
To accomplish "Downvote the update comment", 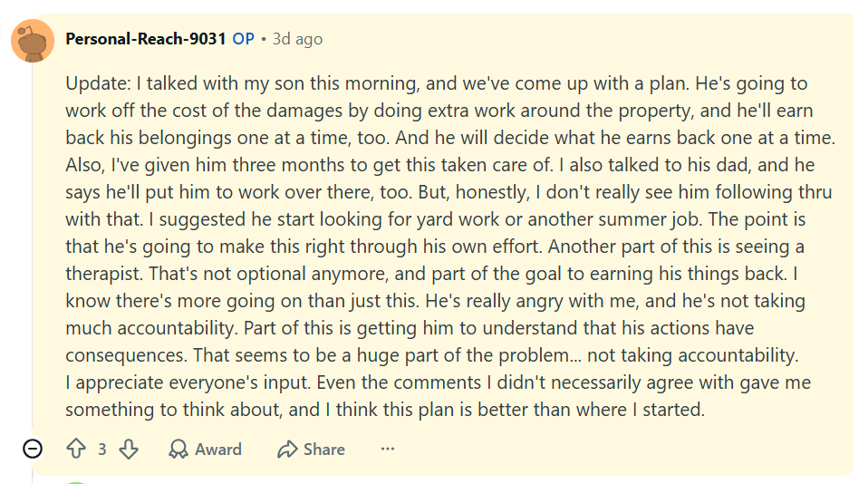I will [x=129, y=449].
